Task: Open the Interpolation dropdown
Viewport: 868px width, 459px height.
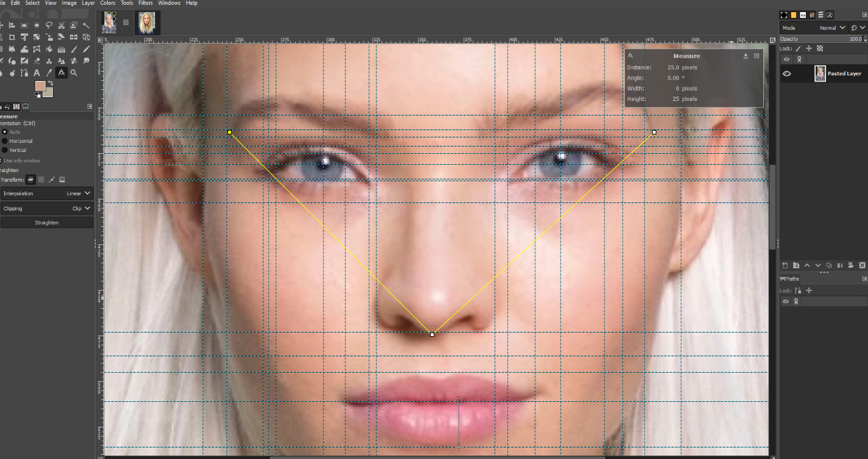Action: [x=47, y=193]
